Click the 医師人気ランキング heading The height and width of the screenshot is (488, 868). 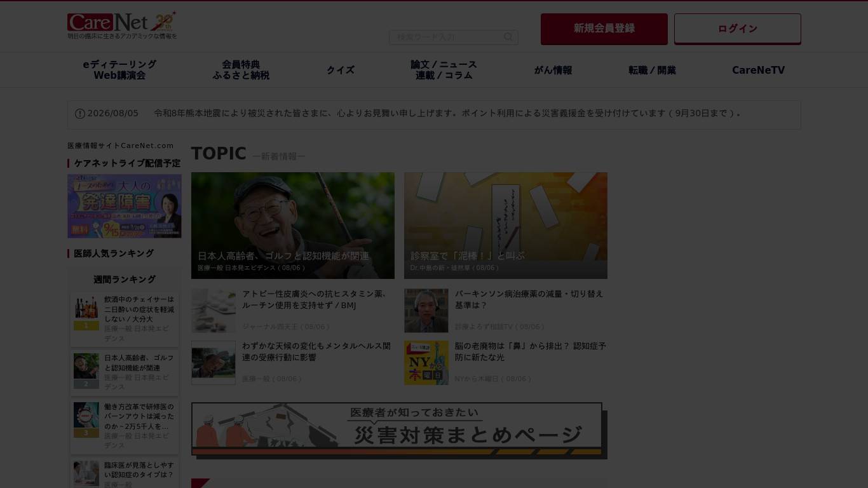pyautogui.click(x=114, y=254)
